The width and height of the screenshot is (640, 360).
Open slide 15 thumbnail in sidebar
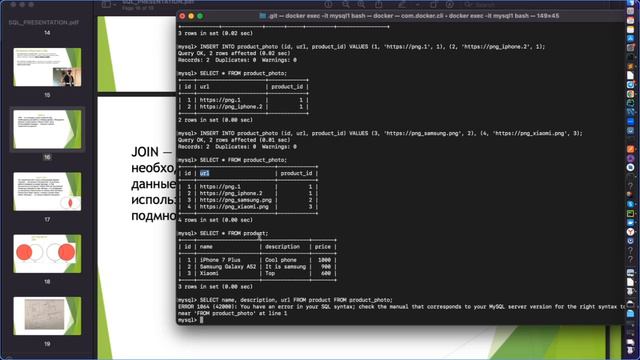click(47, 67)
